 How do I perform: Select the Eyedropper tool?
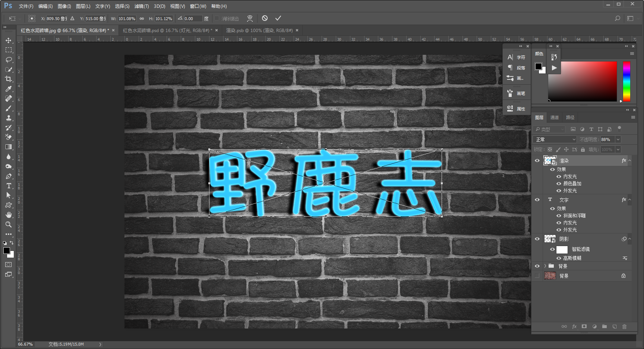9,89
